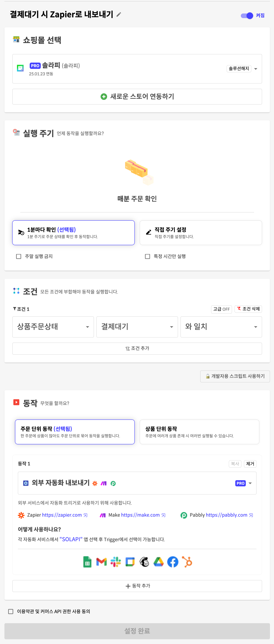Click the Google Drive icon
The width and height of the screenshot is (274, 644).
click(159, 562)
